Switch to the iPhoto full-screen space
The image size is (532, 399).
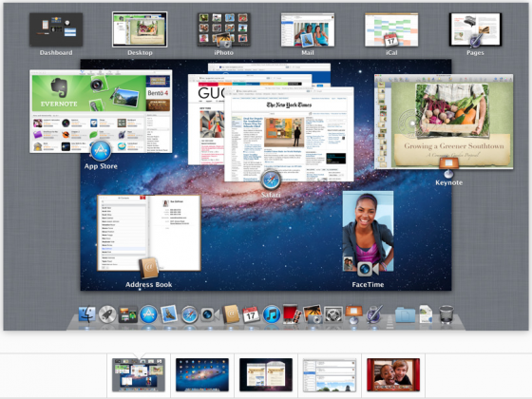(x=223, y=29)
